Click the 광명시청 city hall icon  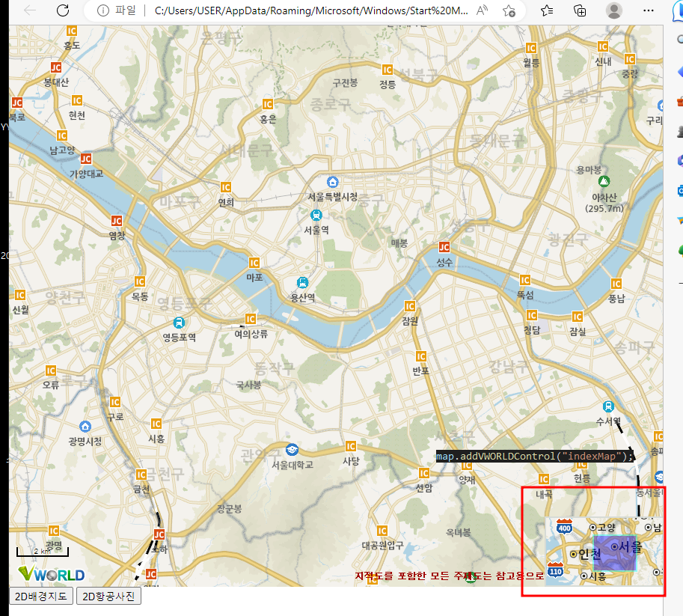coord(85,426)
